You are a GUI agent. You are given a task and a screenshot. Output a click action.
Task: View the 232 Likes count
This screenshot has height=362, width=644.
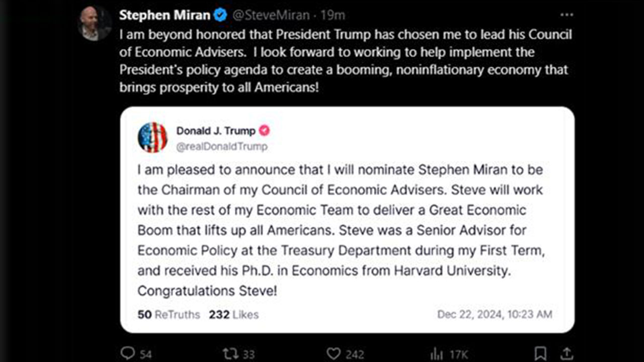click(233, 315)
